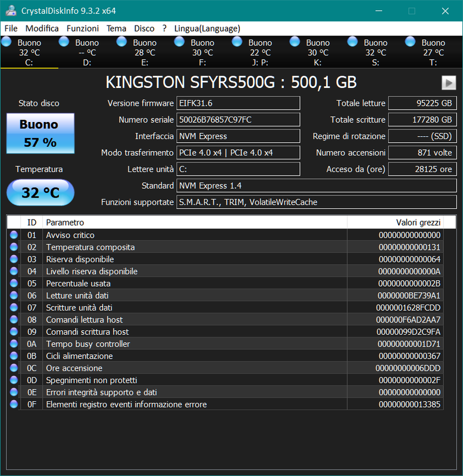Select the Avviso critico parameter text
The width and height of the screenshot is (463, 476).
pyautogui.click(x=70, y=235)
